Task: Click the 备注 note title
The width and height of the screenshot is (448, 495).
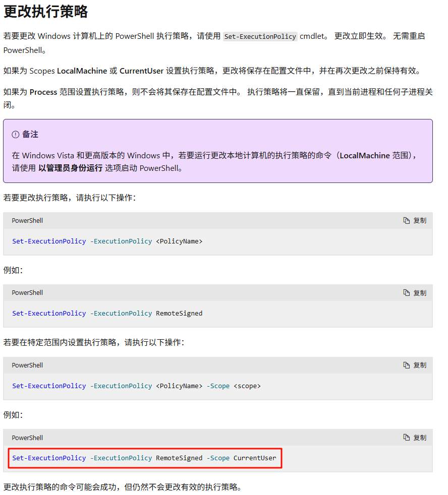Action: pos(30,135)
